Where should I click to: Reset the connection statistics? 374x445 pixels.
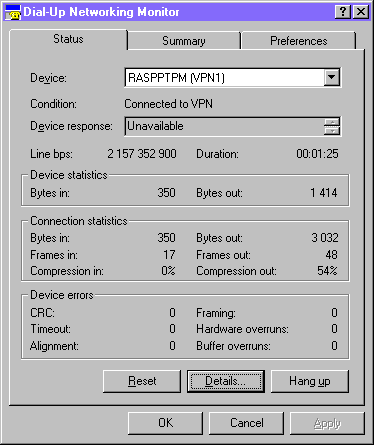coord(142,381)
